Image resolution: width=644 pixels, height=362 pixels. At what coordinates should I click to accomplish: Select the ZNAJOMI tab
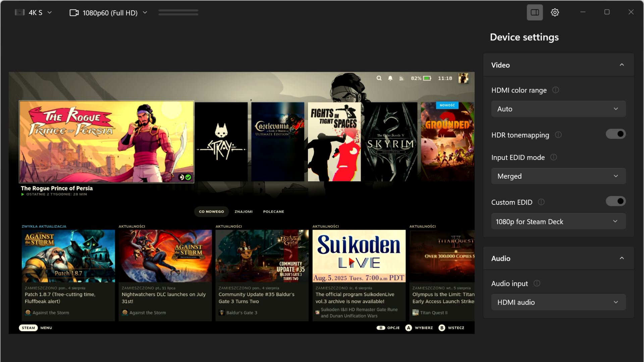point(244,212)
